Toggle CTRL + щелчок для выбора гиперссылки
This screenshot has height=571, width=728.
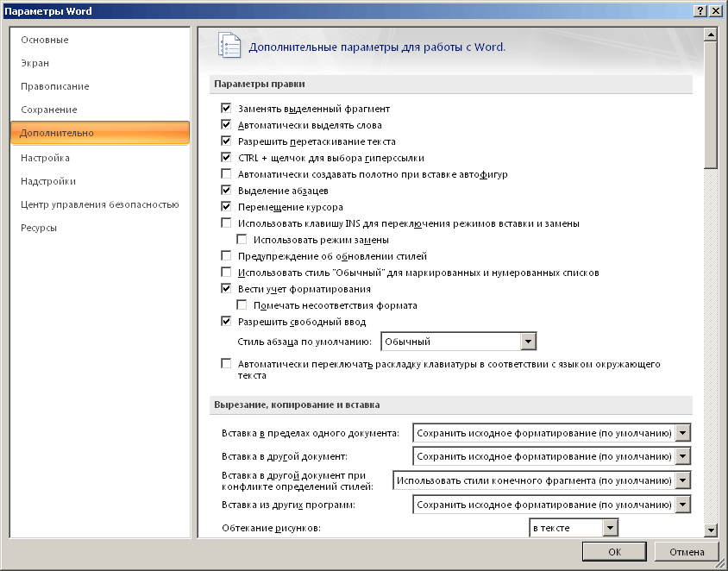(x=226, y=158)
